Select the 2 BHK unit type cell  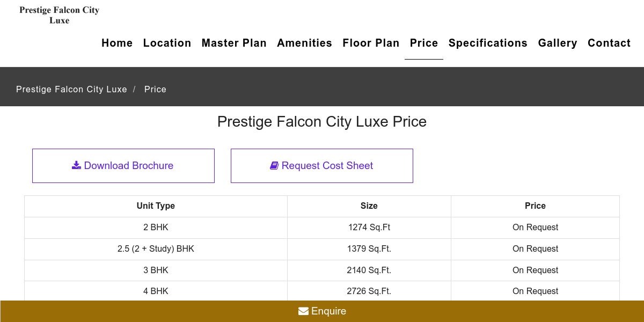pyautogui.click(x=156, y=228)
